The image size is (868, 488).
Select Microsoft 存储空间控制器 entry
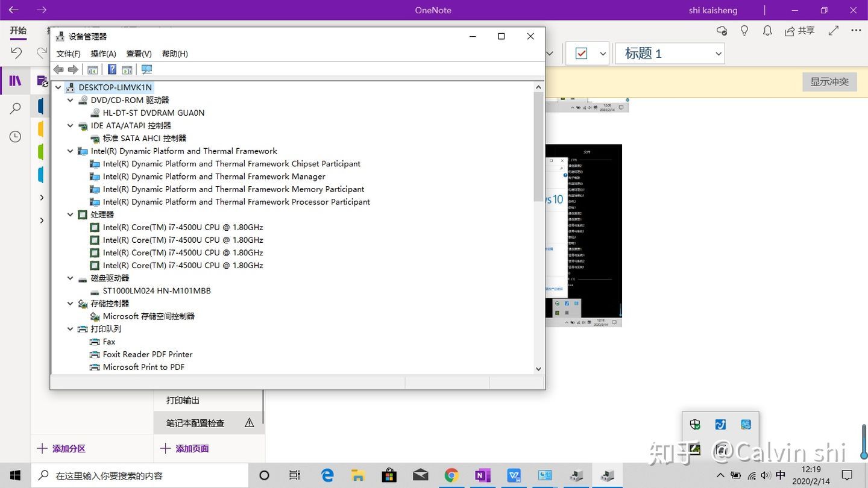[x=148, y=316]
